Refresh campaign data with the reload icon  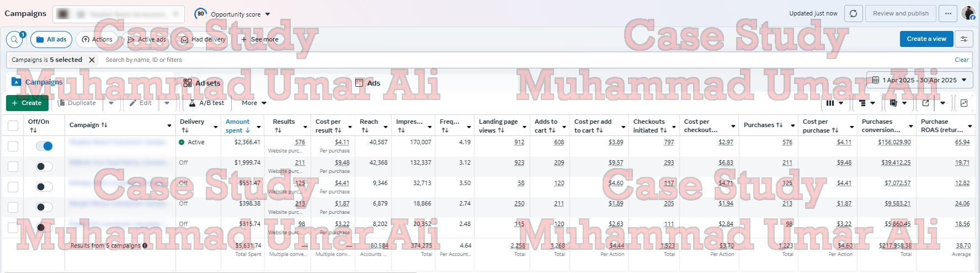[853, 14]
